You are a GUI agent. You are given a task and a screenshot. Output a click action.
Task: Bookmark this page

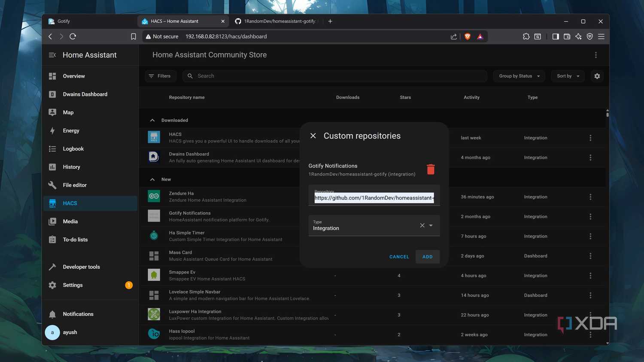[x=134, y=36]
